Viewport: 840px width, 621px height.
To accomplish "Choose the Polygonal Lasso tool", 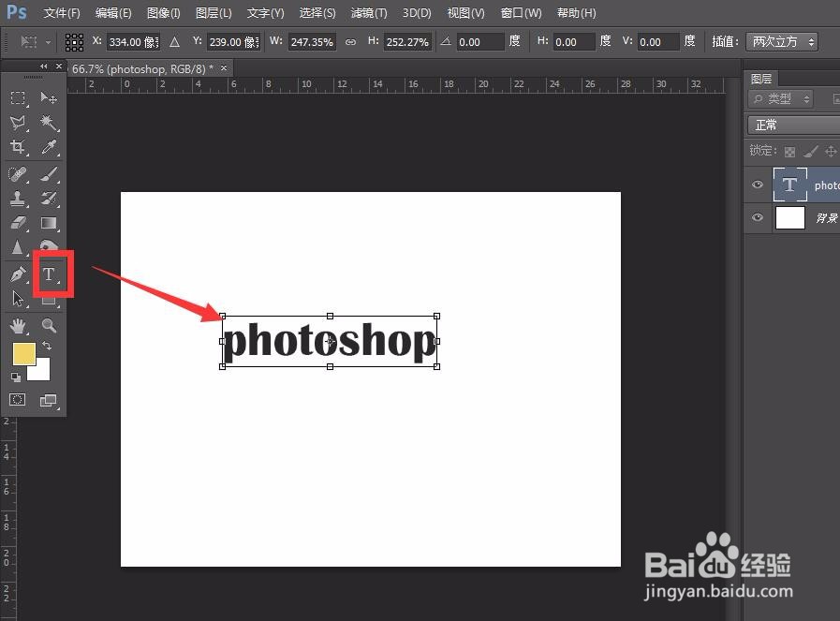I will [18, 123].
